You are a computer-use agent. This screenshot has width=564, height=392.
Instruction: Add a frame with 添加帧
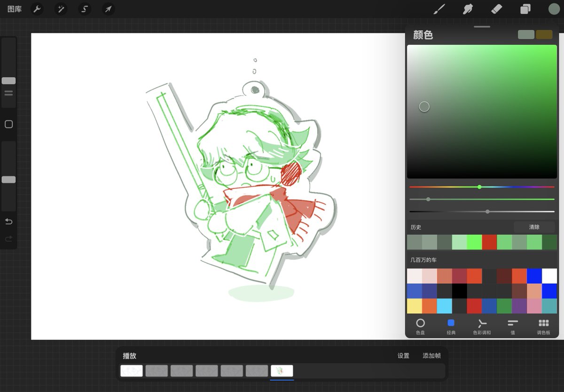tap(431, 356)
